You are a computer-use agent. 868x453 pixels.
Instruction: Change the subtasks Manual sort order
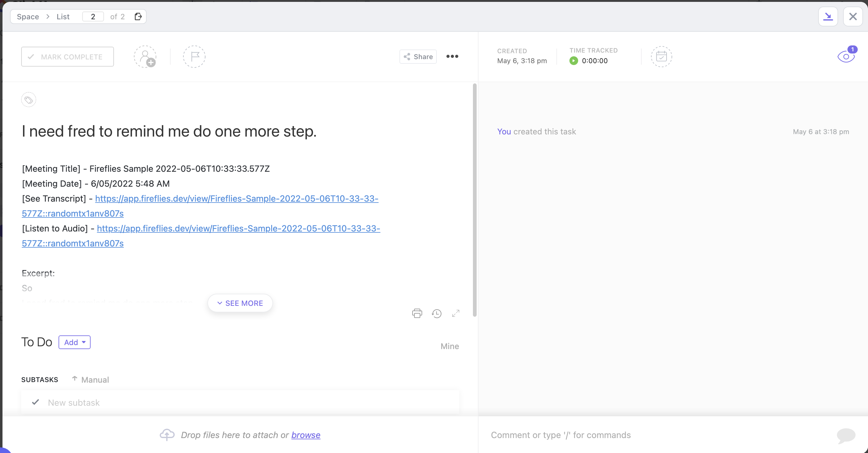(91, 380)
